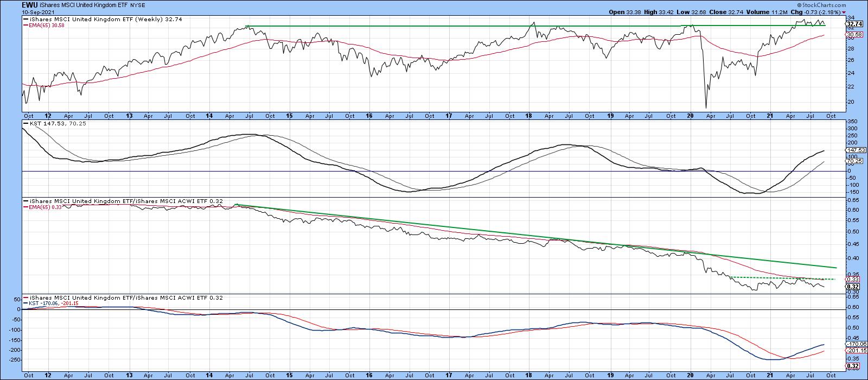Click the -170.06 relative KST value tag

pos(854,344)
